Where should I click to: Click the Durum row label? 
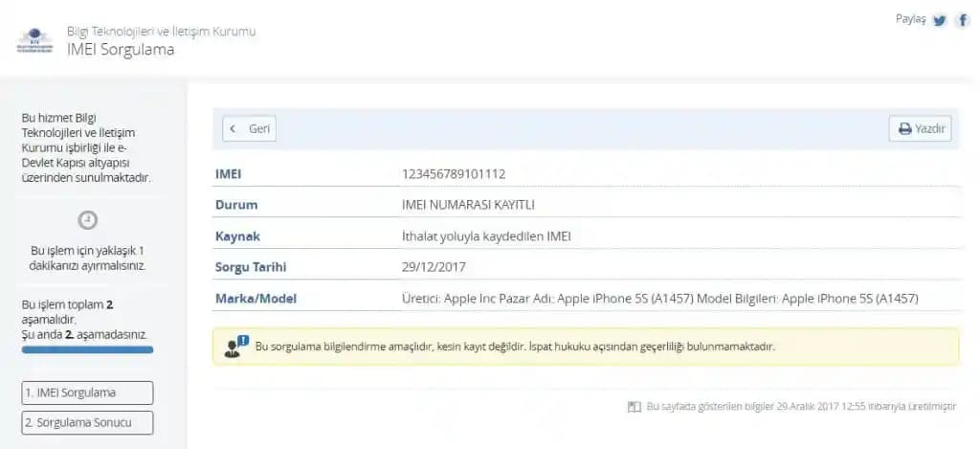click(x=236, y=205)
